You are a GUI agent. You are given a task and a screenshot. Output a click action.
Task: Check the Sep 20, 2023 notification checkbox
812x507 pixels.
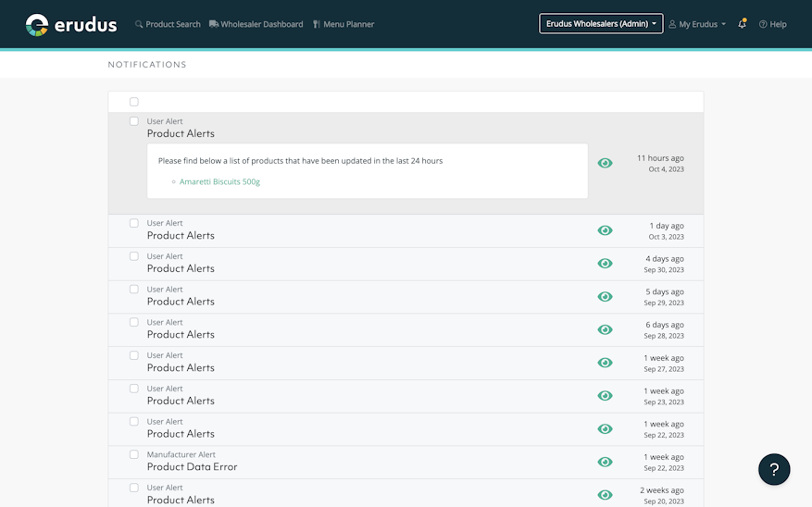point(134,488)
